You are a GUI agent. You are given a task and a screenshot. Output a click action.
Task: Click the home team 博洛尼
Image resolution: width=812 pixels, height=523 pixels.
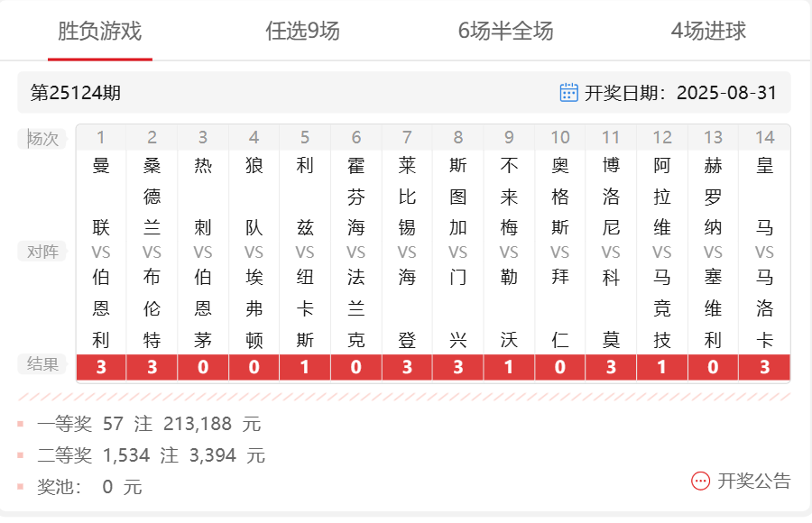[611, 197]
